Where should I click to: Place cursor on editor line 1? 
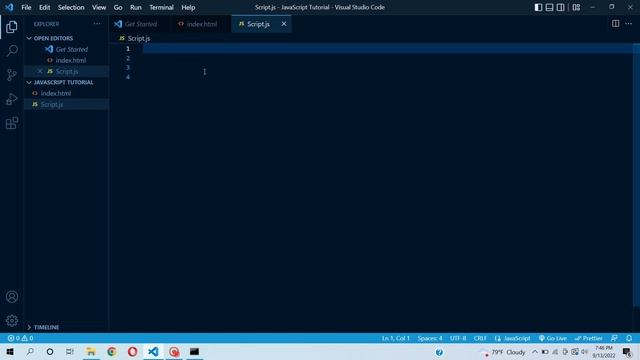pos(388,49)
